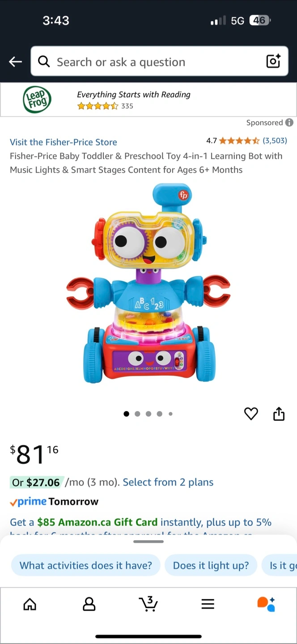This screenshot has width=297, height=644.
Task: Expand the bottom sheet drag handle
Action: coord(148,542)
